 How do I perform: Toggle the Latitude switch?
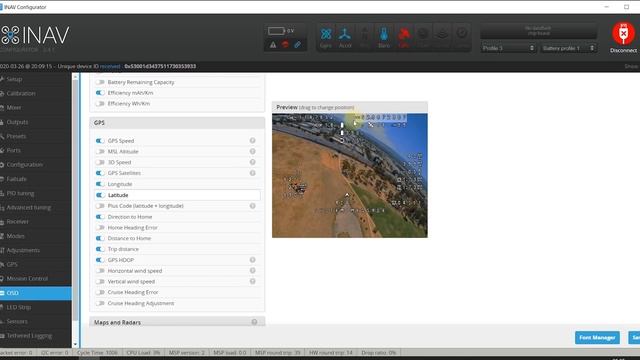[x=100, y=195]
